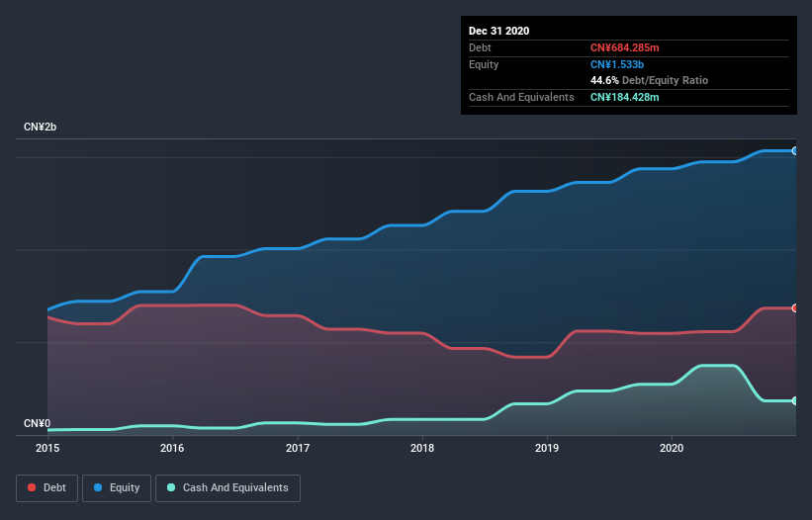
Task: Click the CN¥0 y-axis label
Action: coord(38,424)
